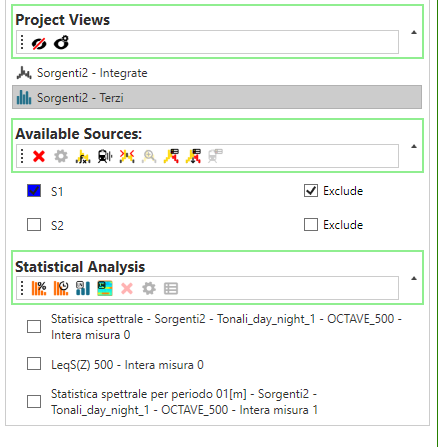Screen dimensions: 442x447
Task: Click the colored spectrogram icon in Statistical Analysis
Action: tap(105, 288)
